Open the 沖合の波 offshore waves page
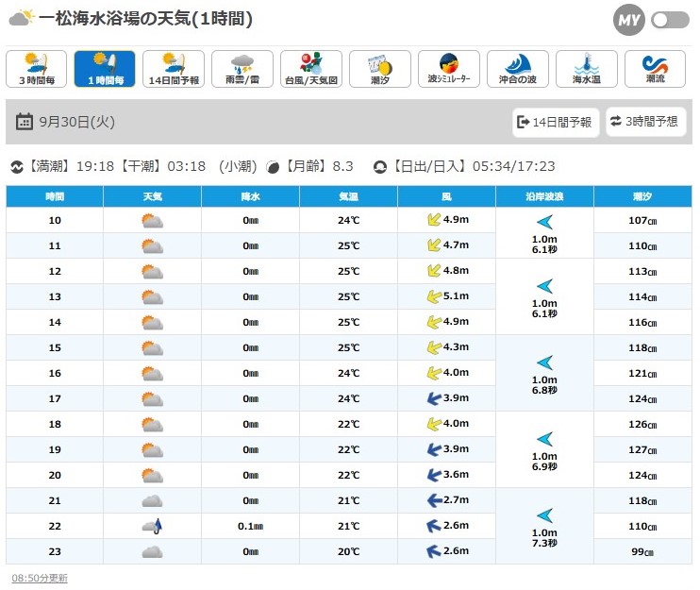Image resolution: width=700 pixels, height=590 pixels. click(517, 69)
